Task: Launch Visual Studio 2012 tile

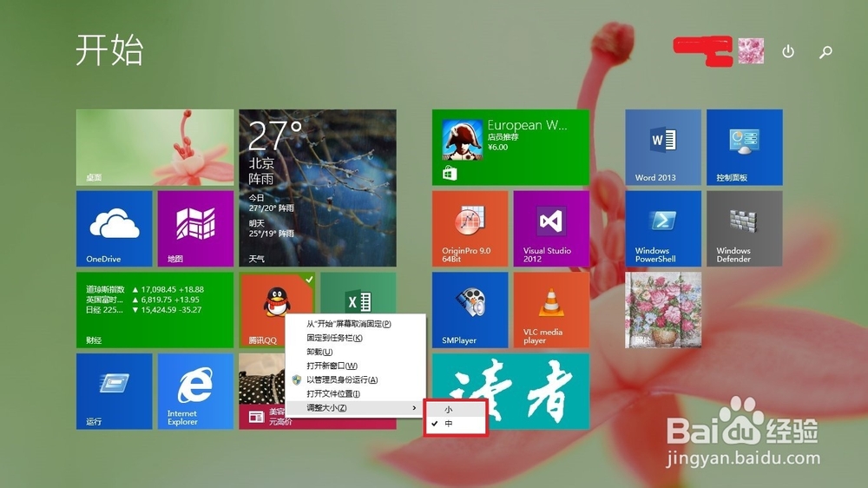Action: point(551,228)
